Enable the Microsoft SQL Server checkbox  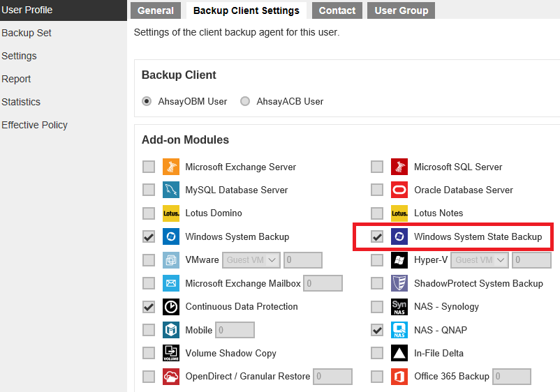[377, 167]
